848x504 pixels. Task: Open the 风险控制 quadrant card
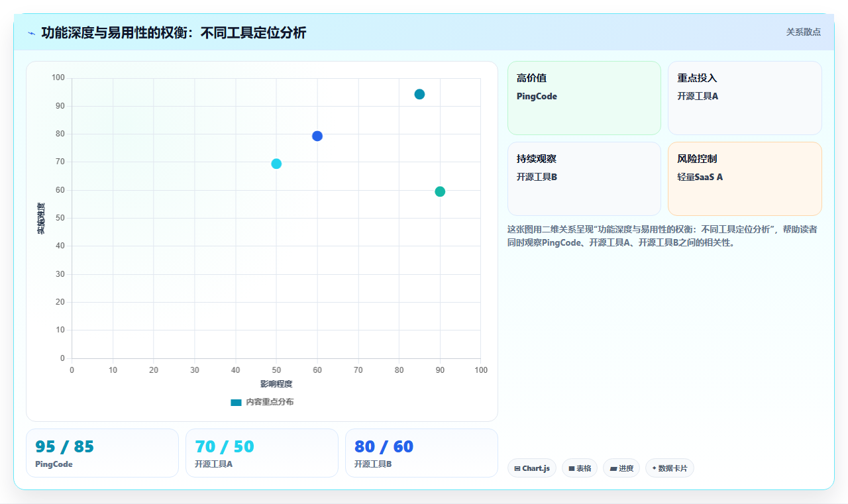pyautogui.click(x=745, y=179)
